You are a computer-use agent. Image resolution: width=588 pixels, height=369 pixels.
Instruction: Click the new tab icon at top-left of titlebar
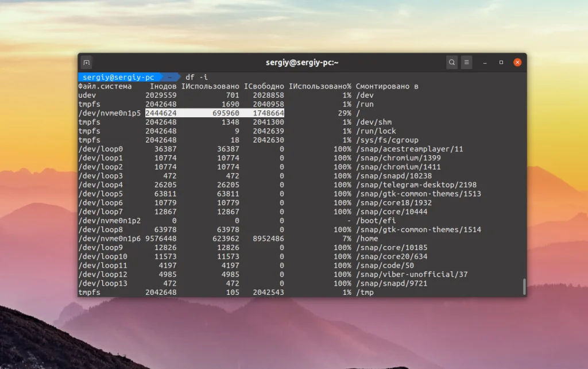point(86,62)
